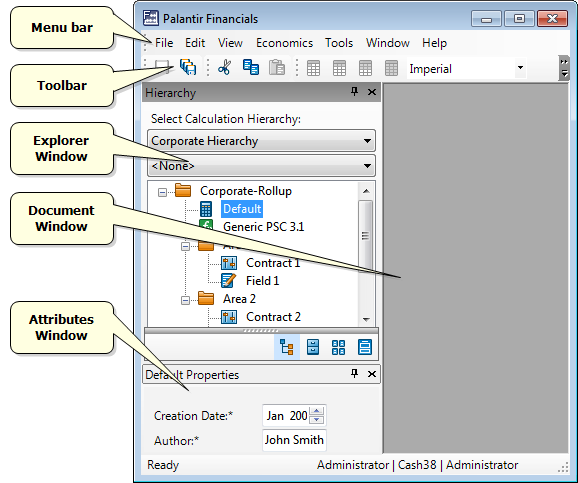Select Area 2 in the tree
Screen dimensions: 578x483
(x=239, y=299)
